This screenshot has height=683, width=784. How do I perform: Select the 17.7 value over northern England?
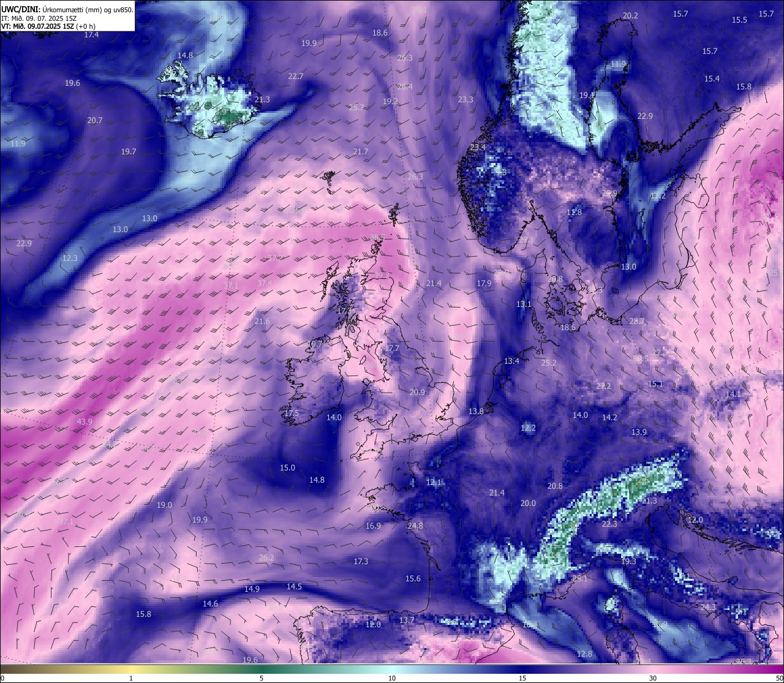click(392, 349)
